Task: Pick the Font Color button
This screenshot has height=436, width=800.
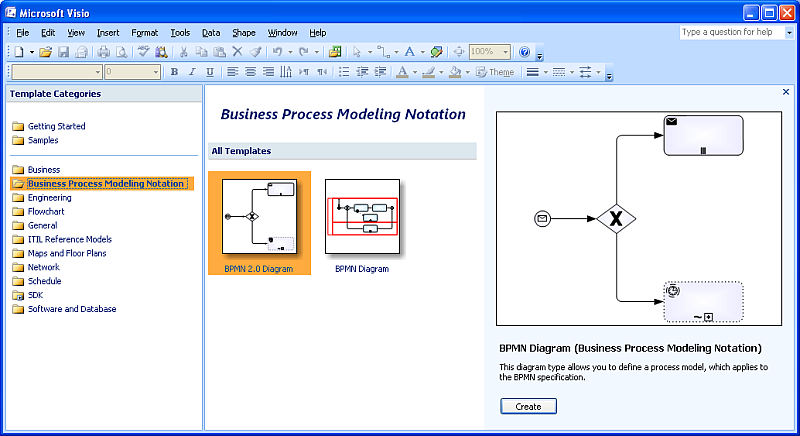Action: pos(403,72)
